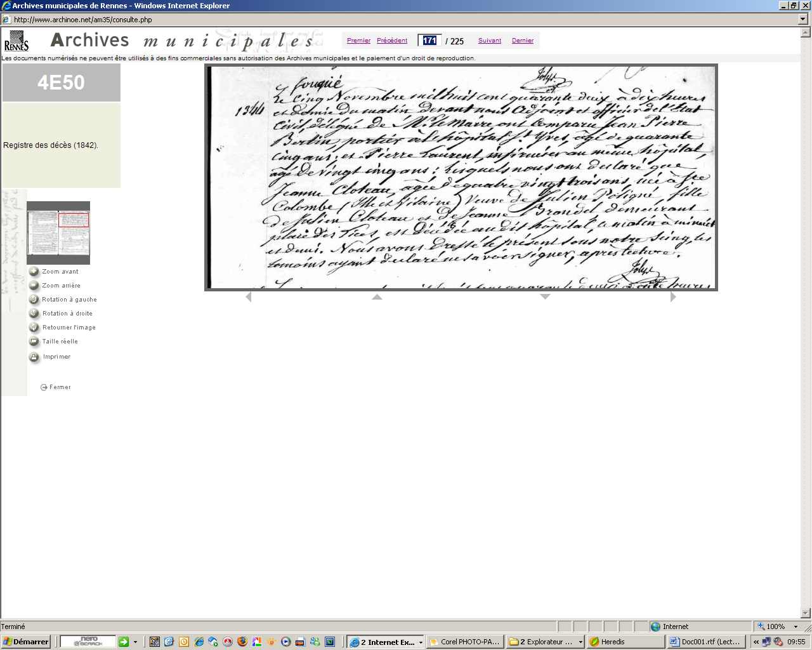
Task: Rotate image left with Rotation à gauche
Action: click(34, 300)
